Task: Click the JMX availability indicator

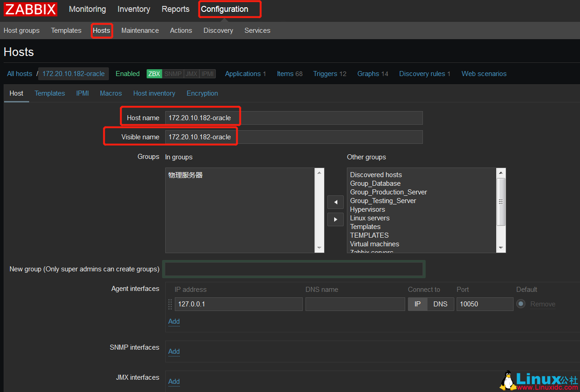Action: [192, 73]
